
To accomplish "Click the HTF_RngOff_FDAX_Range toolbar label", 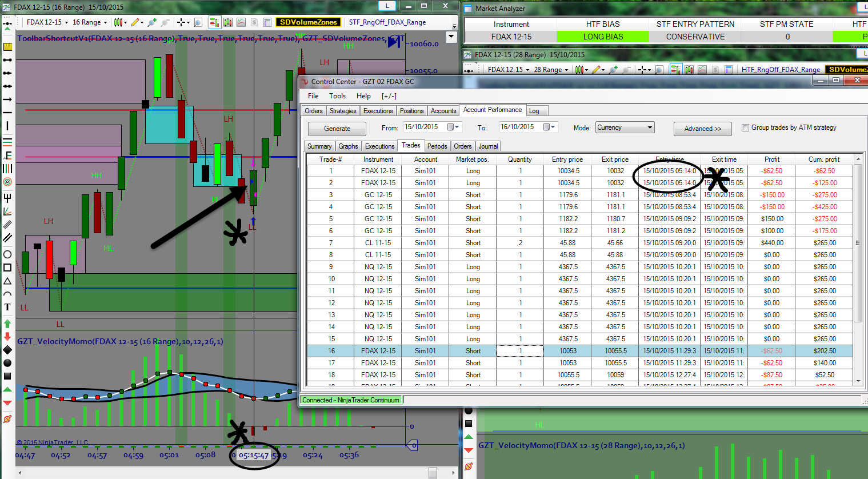I will point(781,70).
